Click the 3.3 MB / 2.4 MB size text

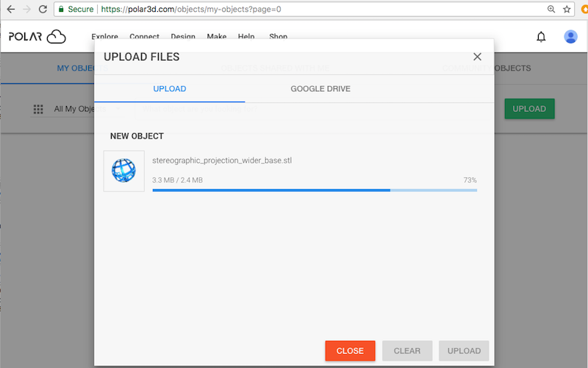click(177, 180)
